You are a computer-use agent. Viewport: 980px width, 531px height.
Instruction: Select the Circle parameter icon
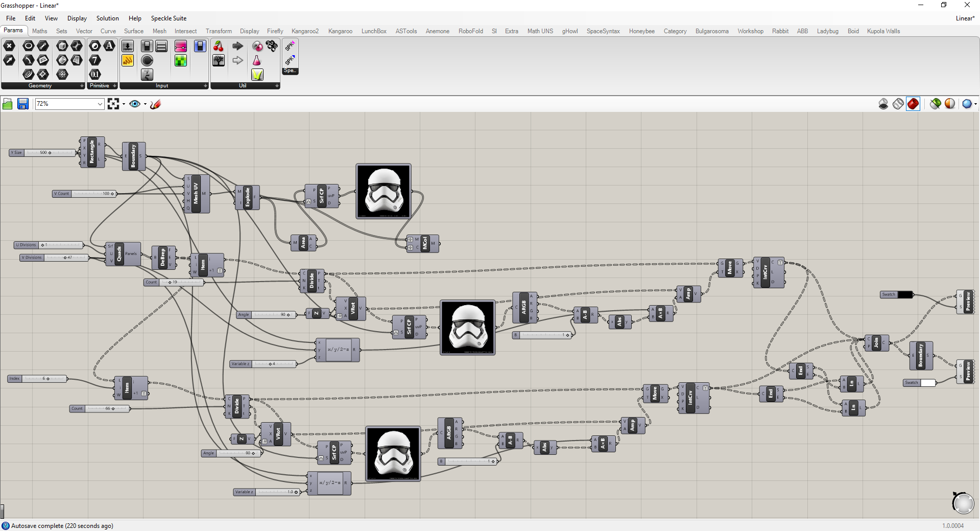pos(29,46)
